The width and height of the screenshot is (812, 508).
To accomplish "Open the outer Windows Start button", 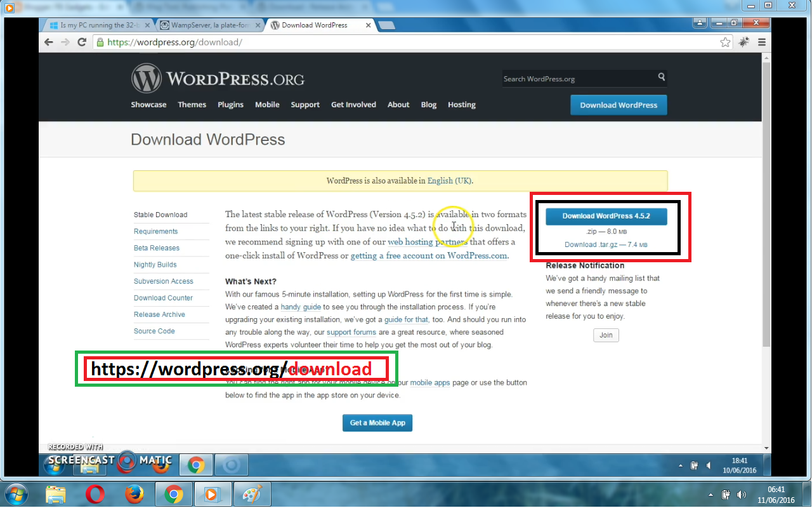I will [x=15, y=495].
